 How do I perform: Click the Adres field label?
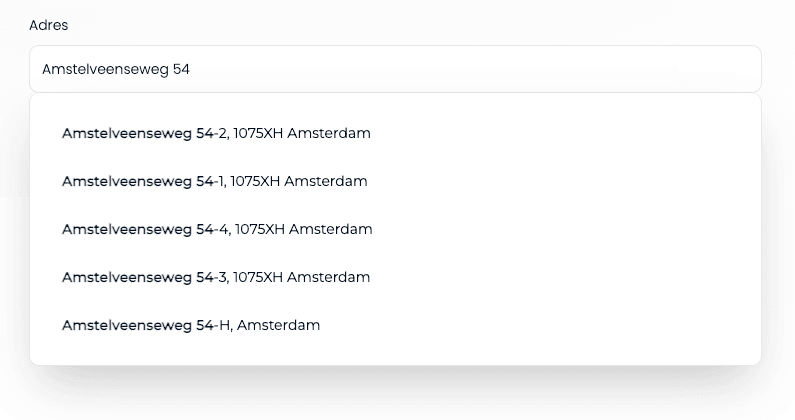[x=48, y=25]
